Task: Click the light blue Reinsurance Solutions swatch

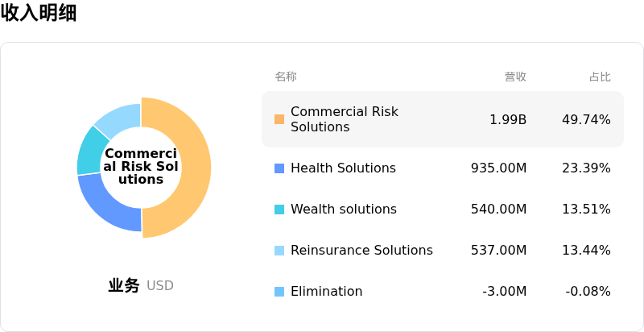Action: pos(279,251)
